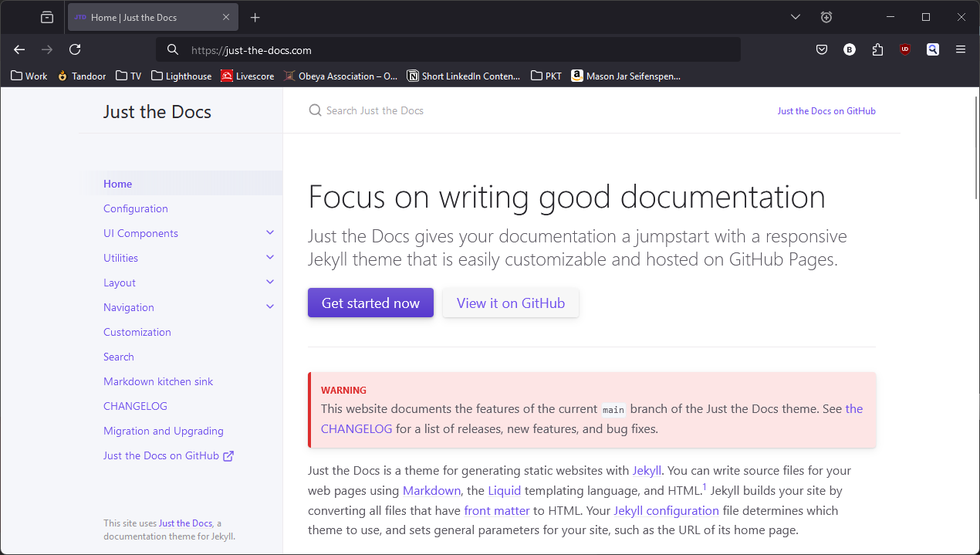Open the Customization sidebar page
This screenshot has width=980, height=555.
[137, 332]
